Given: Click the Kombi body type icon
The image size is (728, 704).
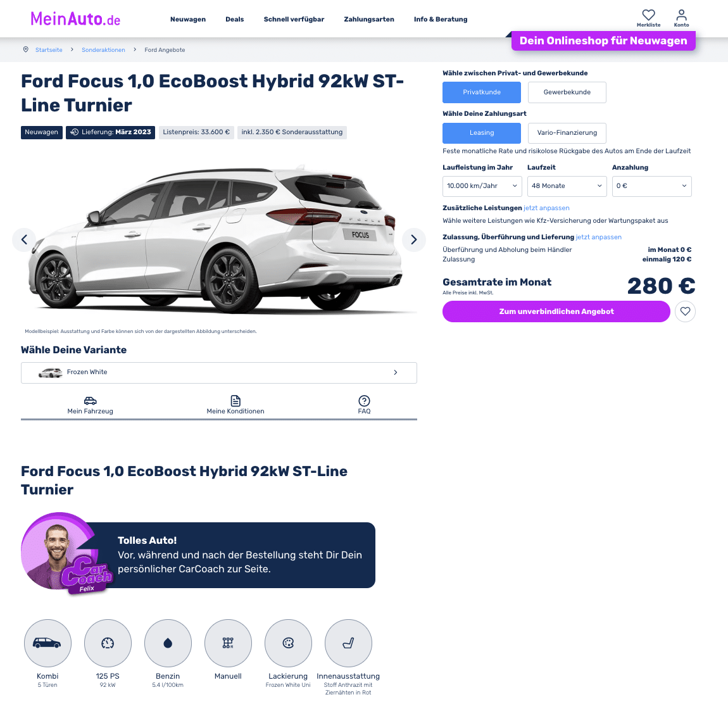Looking at the screenshot, I should click(47, 643).
